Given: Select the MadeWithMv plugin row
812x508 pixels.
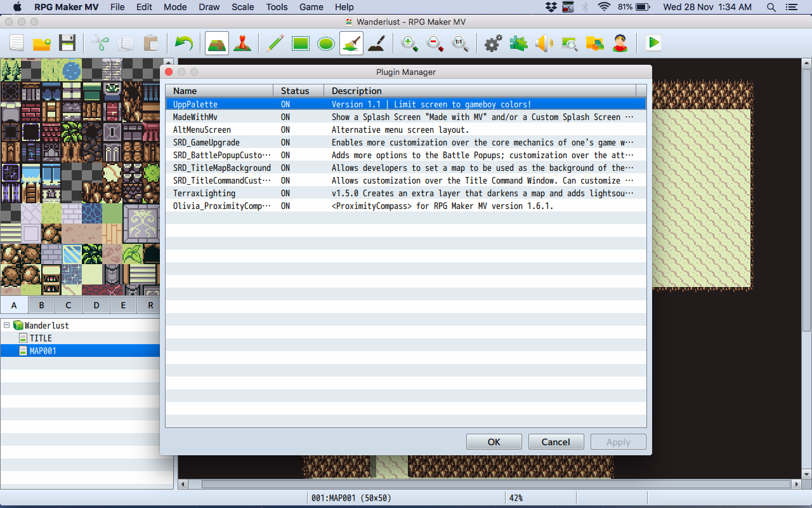Looking at the screenshot, I should [406, 117].
